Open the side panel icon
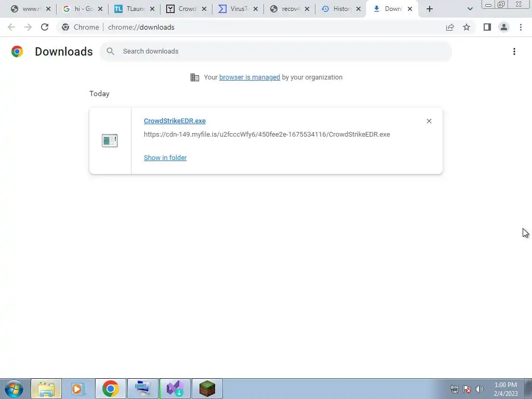The image size is (532, 399). pos(487,27)
